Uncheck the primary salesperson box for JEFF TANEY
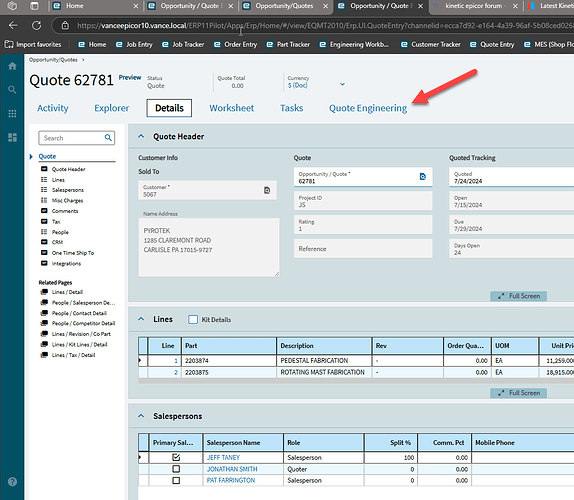This screenshot has height=500, width=574. point(176,457)
